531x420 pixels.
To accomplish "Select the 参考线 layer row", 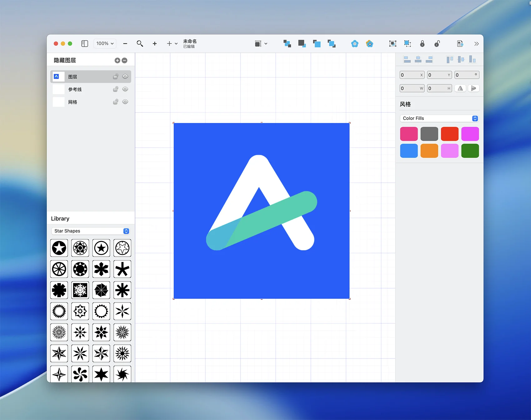I will (91, 89).
